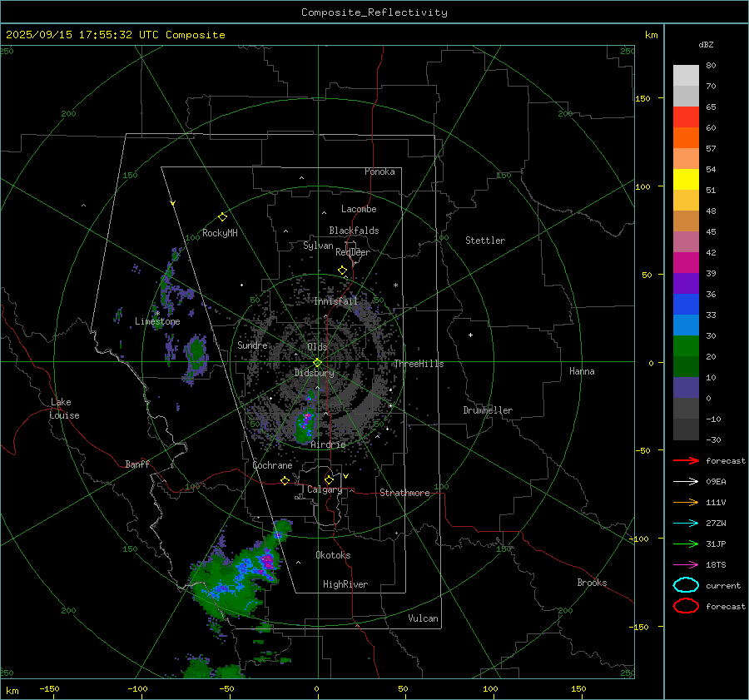Viewport: 749px width, 700px height.
Task: Click the Lacombe town label
Action: point(359,209)
